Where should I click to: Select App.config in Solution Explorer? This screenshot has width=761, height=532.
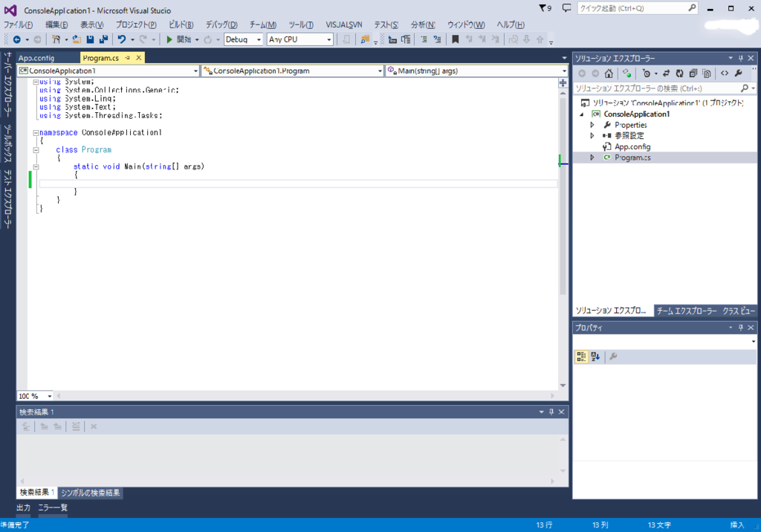click(632, 146)
